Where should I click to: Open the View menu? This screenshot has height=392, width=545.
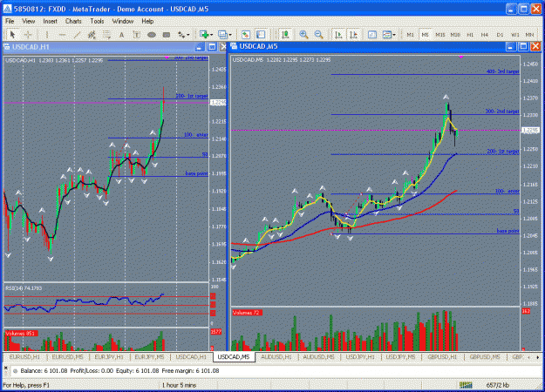pos(29,21)
